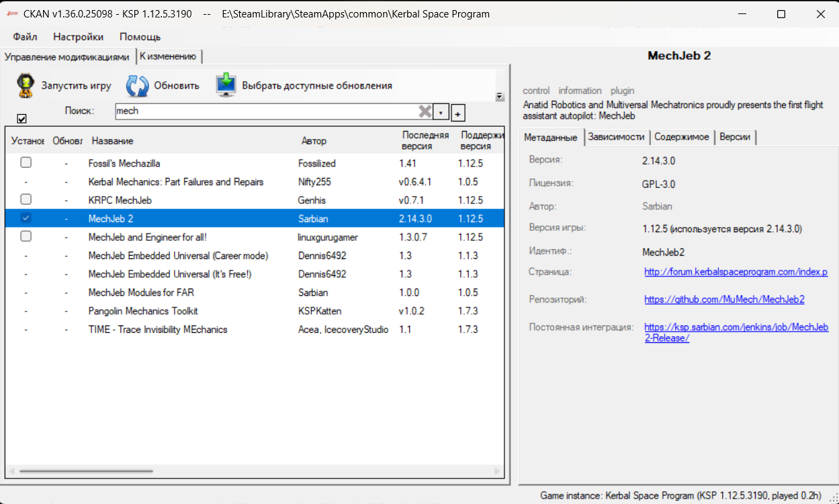Open the Помощь menu
839x504 pixels.
coord(140,37)
